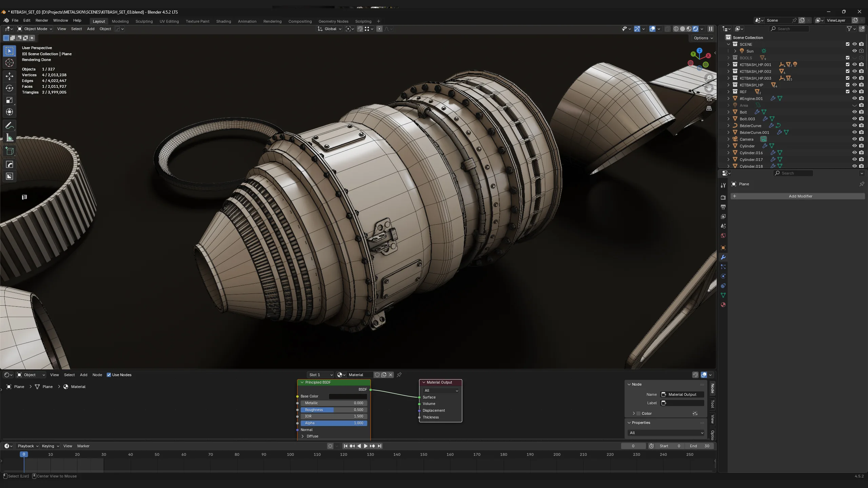868x488 pixels.
Task: Select the Move tool in viewport toolbar
Action: pos(9,76)
